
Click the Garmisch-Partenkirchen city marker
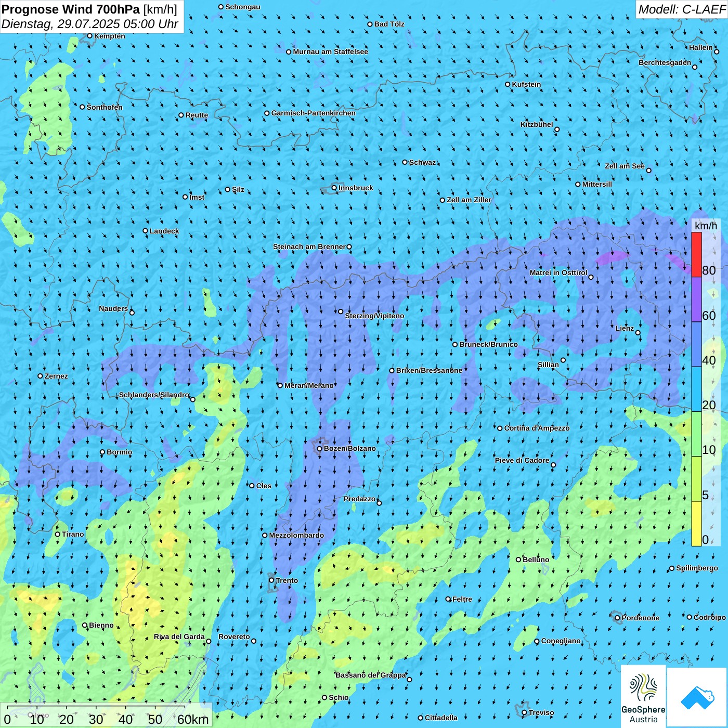point(267,113)
